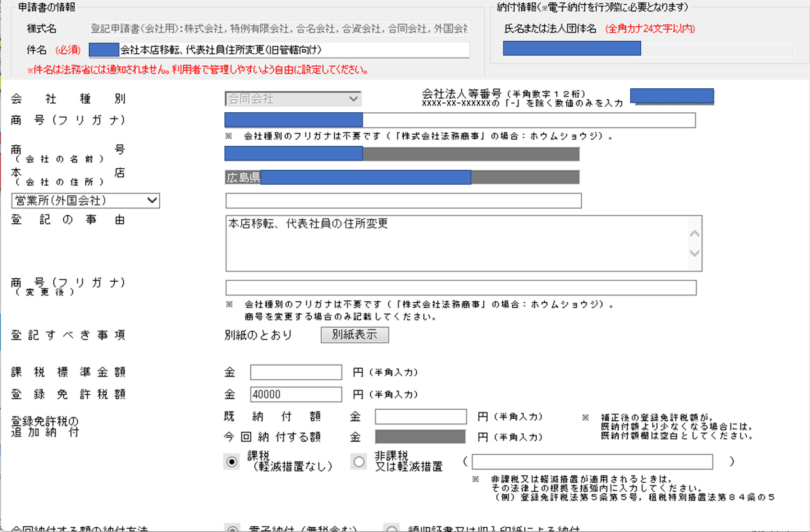
Task: Select the 非課税又は軽減措置 radio button
Action: pos(359,461)
